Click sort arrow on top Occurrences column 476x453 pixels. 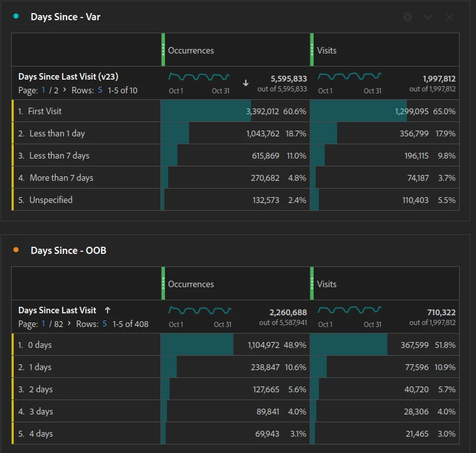pos(246,83)
